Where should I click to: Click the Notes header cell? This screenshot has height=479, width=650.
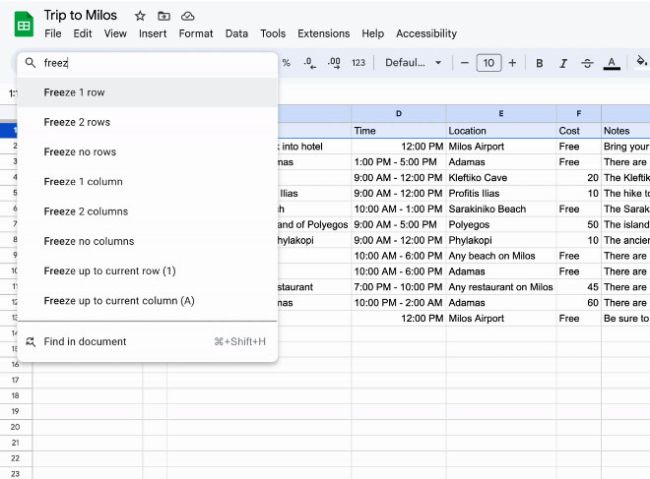[626, 131]
